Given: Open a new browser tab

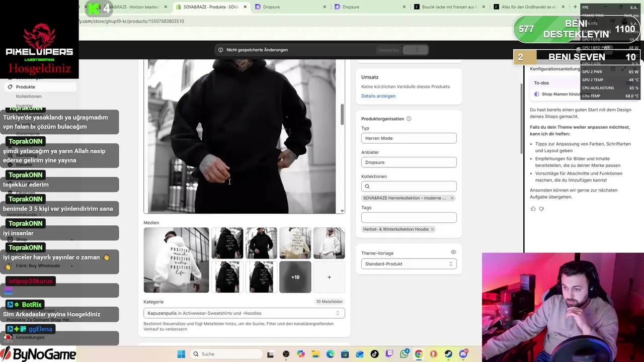Looking at the screenshot, I should tap(575, 7).
